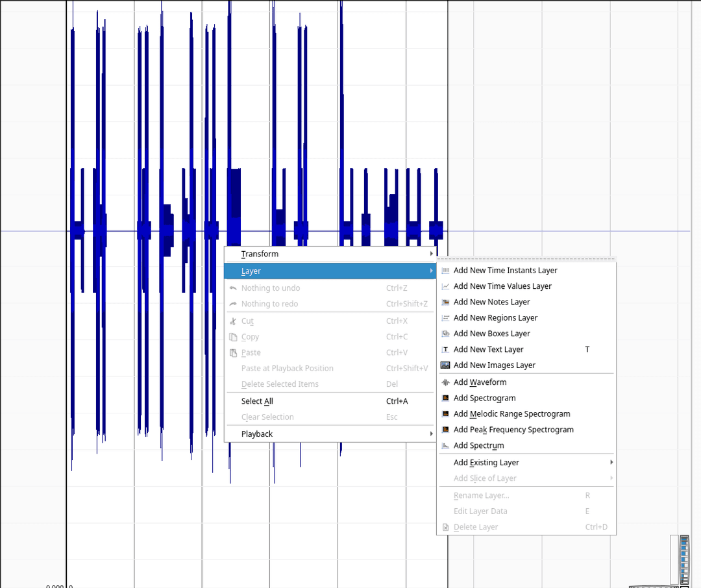Click the Spectrum icon in submenu
Viewport: 701px width, 588px height.
click(445, 445)
